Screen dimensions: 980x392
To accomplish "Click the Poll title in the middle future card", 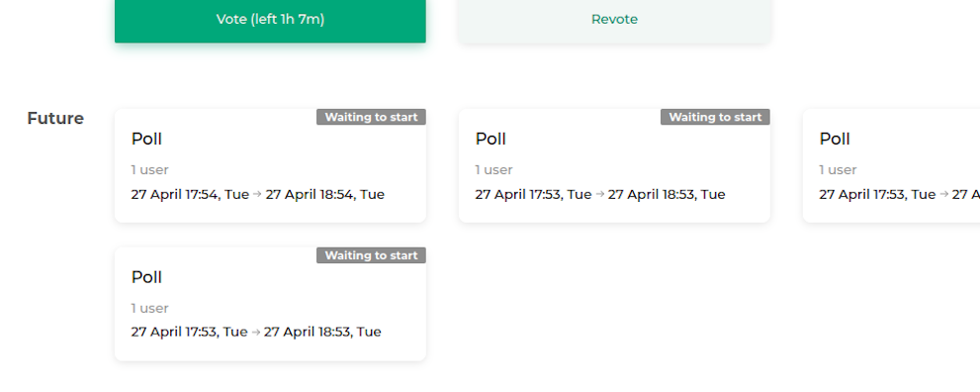I will (x=490, y=139).
